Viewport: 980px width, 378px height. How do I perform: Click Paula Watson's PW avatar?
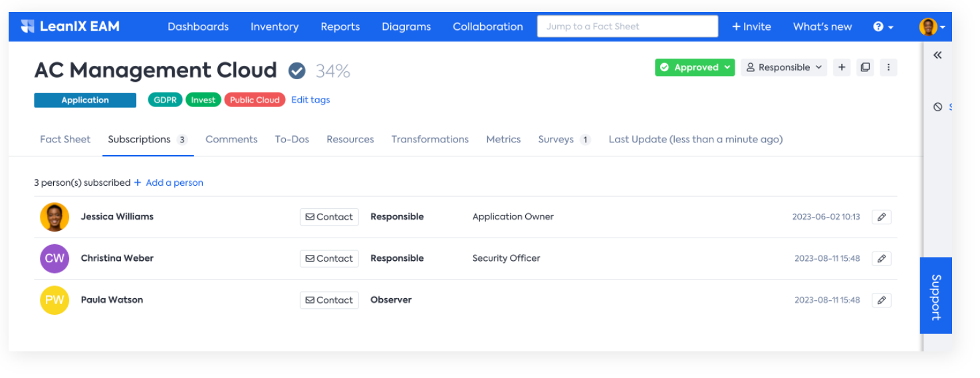[x=55, y=299]
